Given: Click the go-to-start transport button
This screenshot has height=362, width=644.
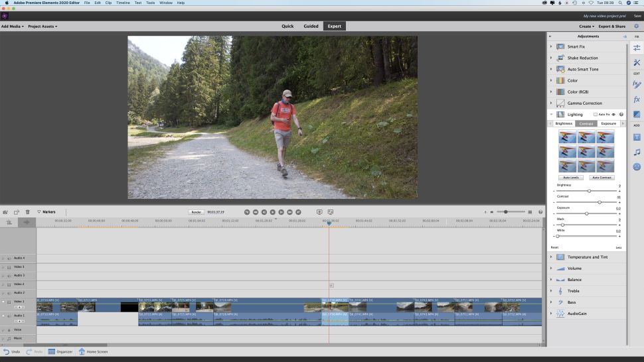Looking at the screenshot, I should click(247, 212).
